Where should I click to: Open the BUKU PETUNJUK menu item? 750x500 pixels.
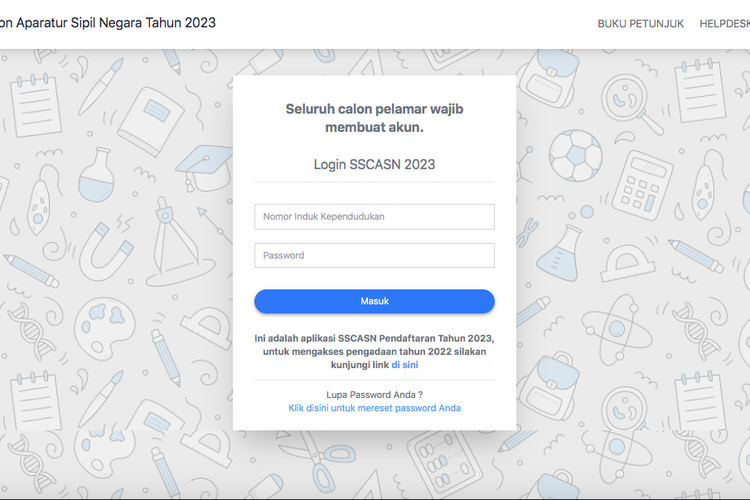(x=640, y=23)
